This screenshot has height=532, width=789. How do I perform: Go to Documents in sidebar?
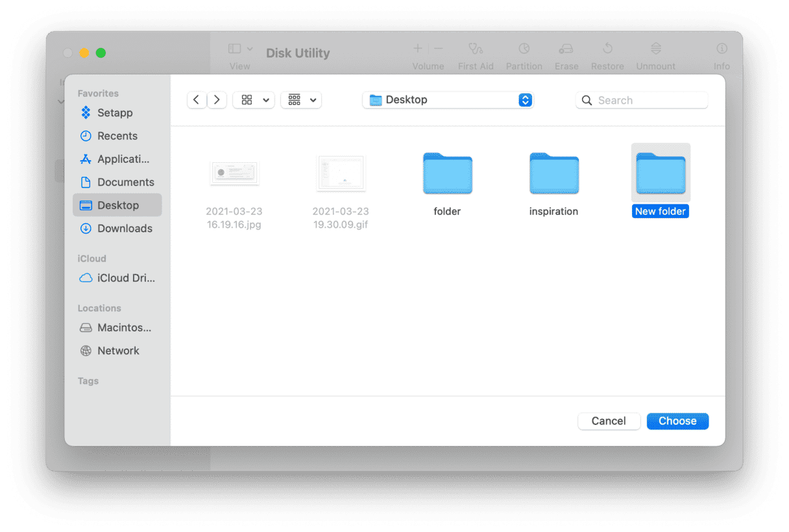pyautogui.click(x=125, y=182)
